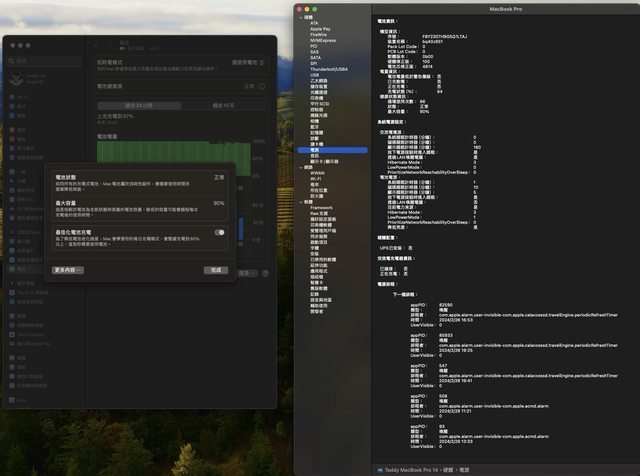The width and height of the screenshot is (640, 476).
Task: Select 偏好設定面板 under the software section
Action: pyautogui.click(x=323, y=219)
